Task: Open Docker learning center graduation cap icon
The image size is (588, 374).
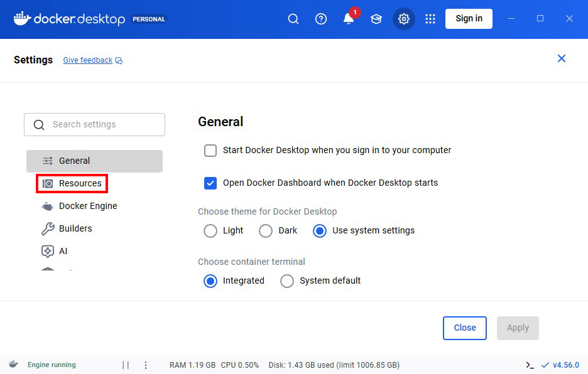Action: 376,19
